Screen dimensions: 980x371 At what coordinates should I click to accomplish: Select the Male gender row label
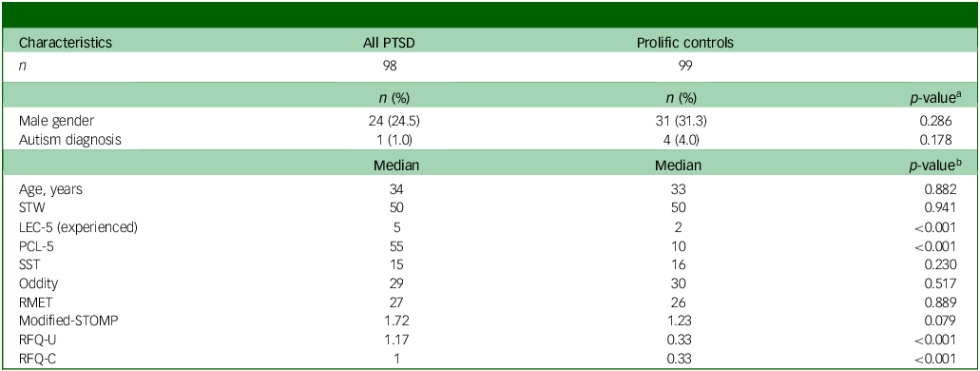[54, 126]
